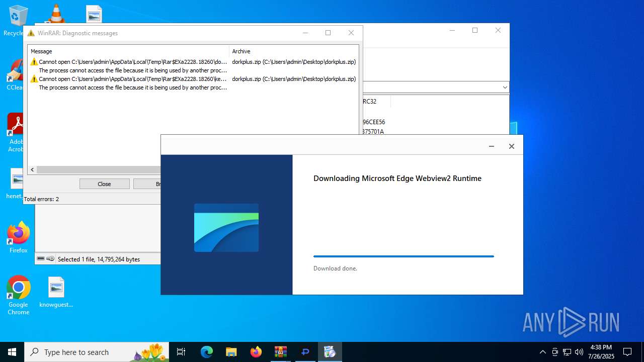Sort by the Message column header
Viewport: 644px width, 362px height.
128,51
